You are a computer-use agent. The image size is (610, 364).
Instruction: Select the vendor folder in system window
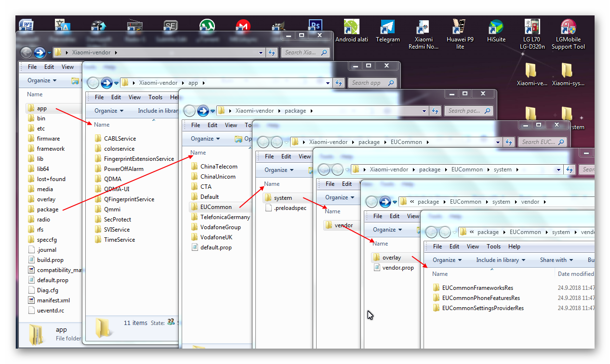[339, 225]
